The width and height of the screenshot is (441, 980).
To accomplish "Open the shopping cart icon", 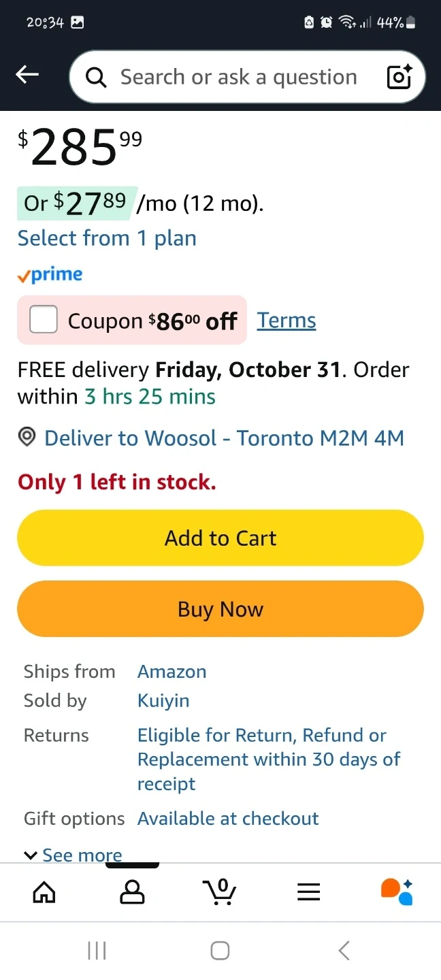I will [220, 892].
